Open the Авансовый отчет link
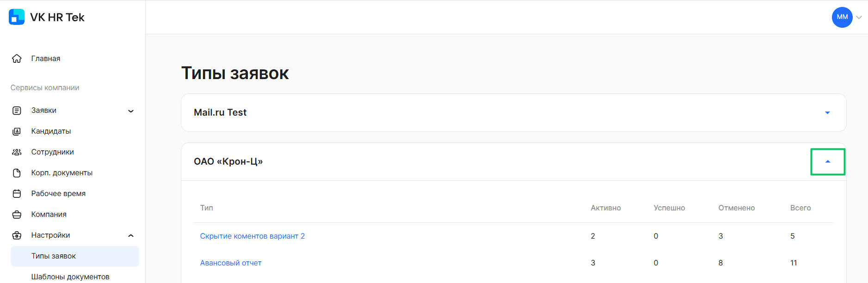 (x=231, y=263)
